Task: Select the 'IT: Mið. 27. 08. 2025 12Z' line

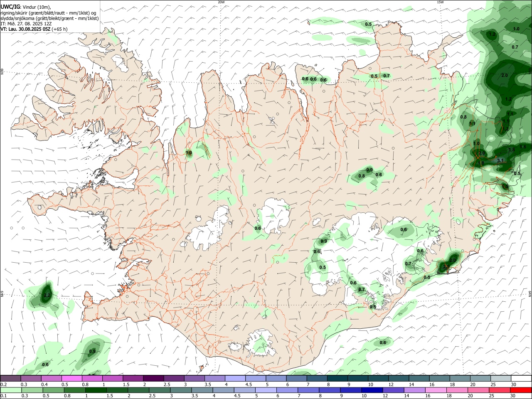Action: 26,24
